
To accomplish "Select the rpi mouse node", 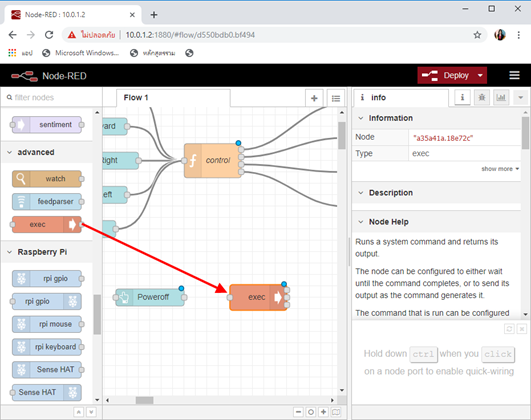I will [47, 324].
